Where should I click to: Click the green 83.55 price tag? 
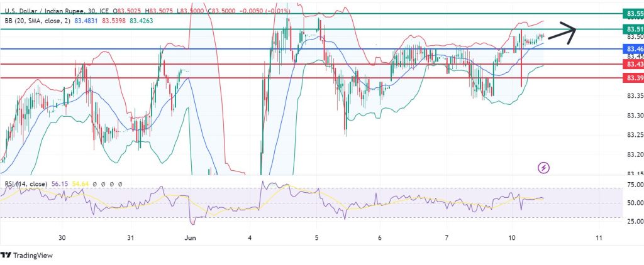coord(634,14)
